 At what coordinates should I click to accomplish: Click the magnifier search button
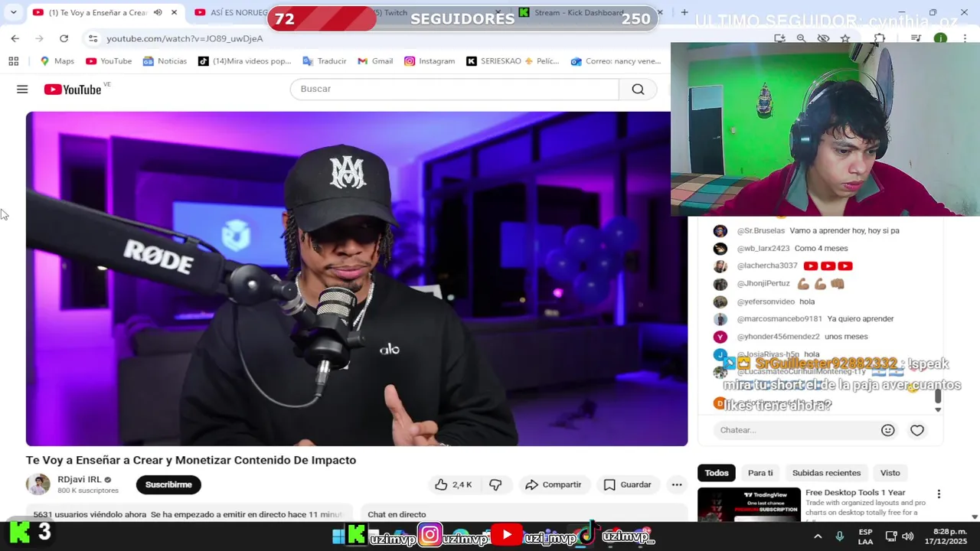(x=638, y=90)
